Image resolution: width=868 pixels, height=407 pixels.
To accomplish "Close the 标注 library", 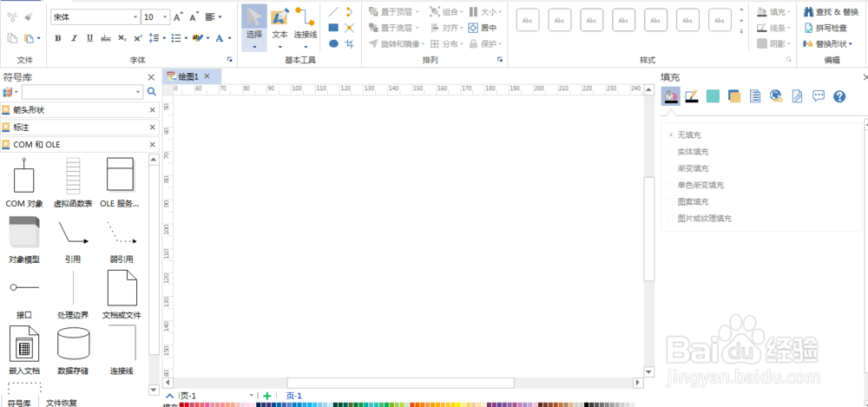I will click(152, 128).
